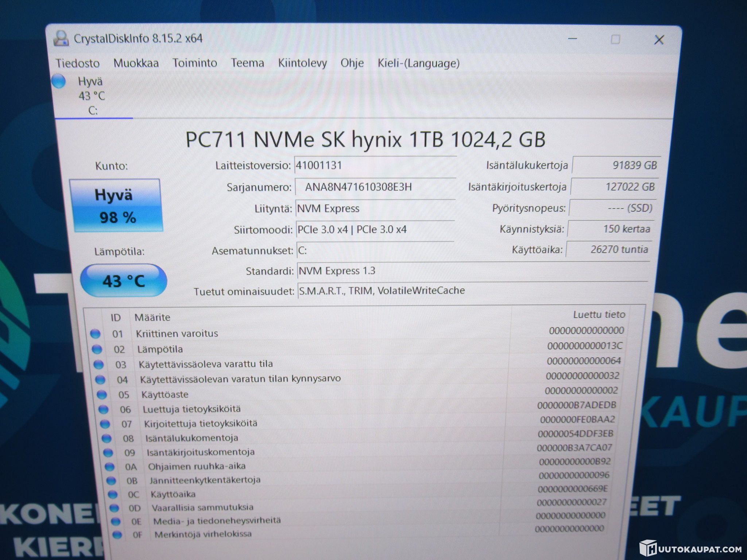Viewport: 747px width, 560px height.
Task: Click the Tuetut ominaisuudet field with S.M.A.R.T., TRIM
Action: pyautogui.click(x=472, y=291)
